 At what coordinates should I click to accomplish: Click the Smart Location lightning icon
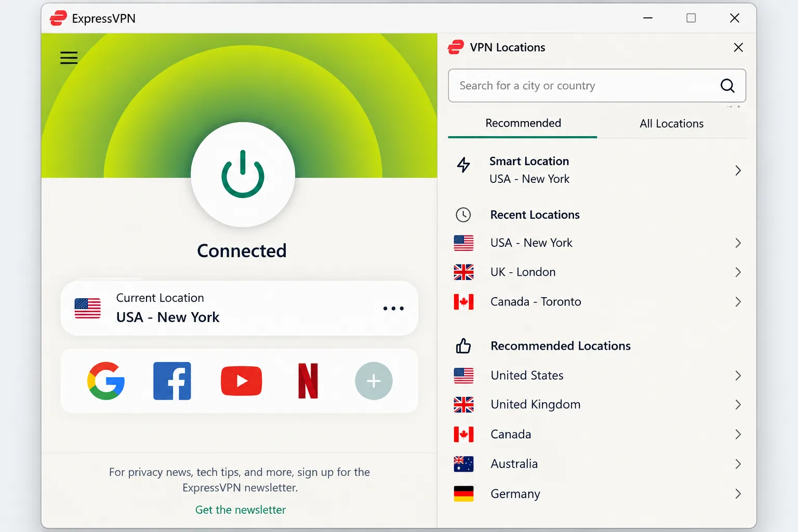pos(463,165)
